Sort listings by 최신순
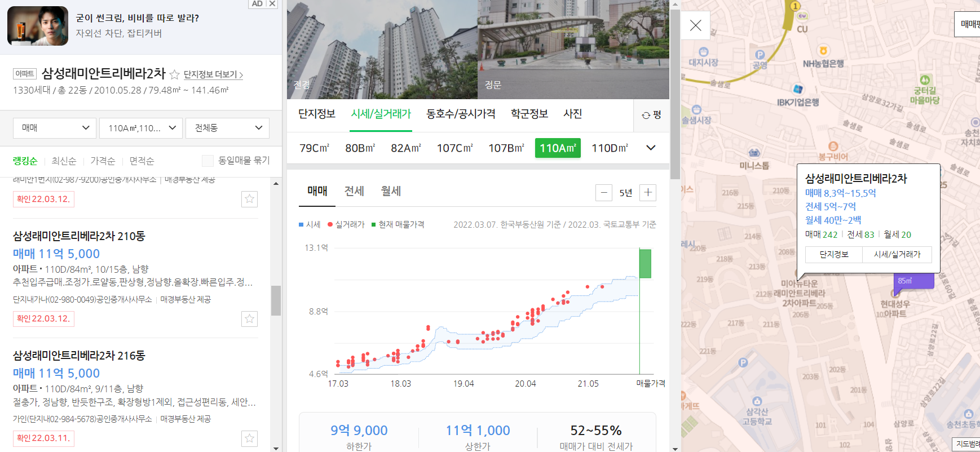This screenshot has height=452, width=980. coord(64,161)
